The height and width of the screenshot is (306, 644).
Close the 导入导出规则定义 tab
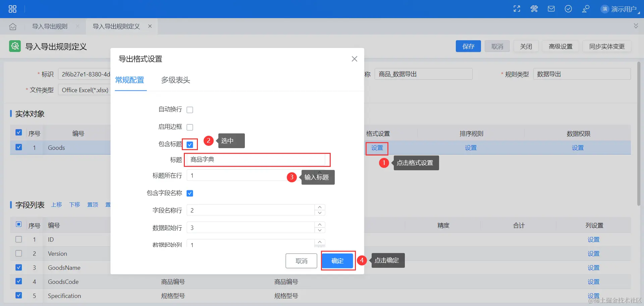150,26
